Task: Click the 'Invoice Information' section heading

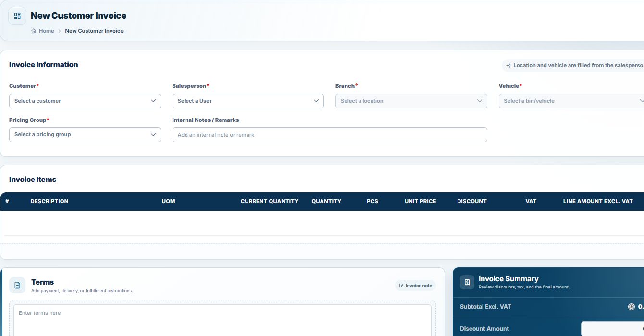Action: pos(44,65)
